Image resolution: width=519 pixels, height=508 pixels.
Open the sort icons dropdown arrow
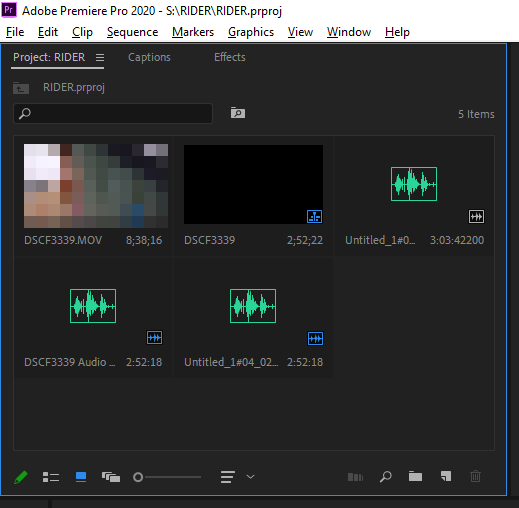point(250,477)
